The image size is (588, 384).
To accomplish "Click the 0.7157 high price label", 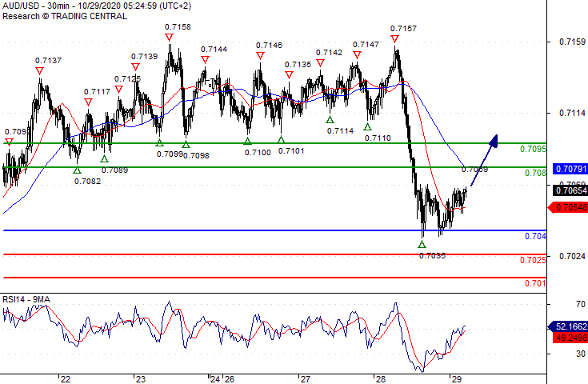I will coord(403,29).
